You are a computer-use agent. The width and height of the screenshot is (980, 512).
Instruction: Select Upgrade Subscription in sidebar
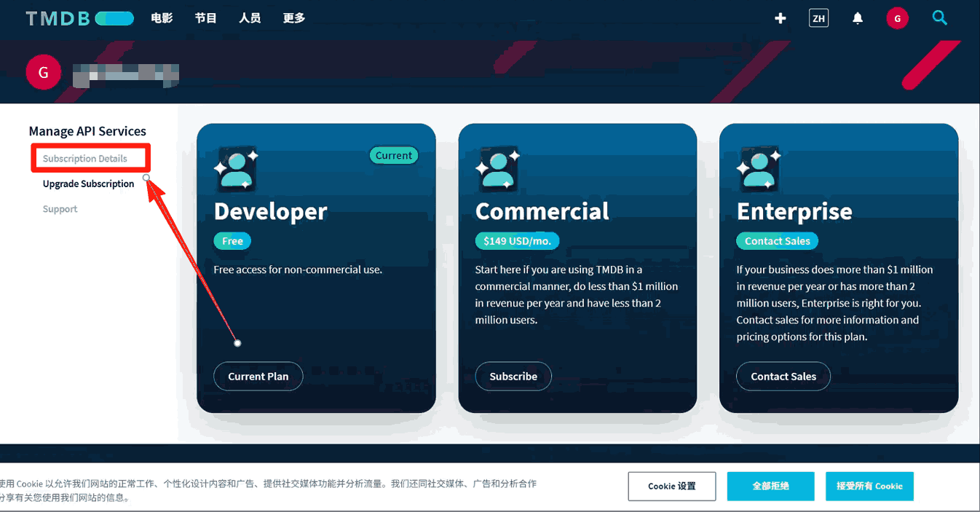click(x=89, y=184)
